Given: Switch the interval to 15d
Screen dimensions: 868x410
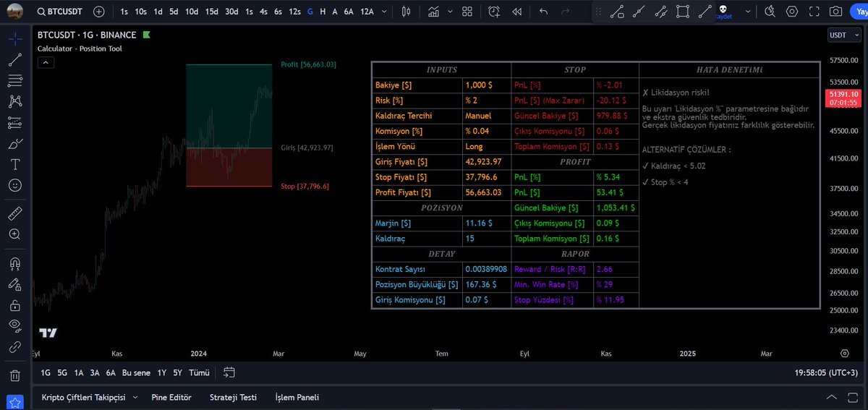Looking at the screenshot, I should (211, 12).
